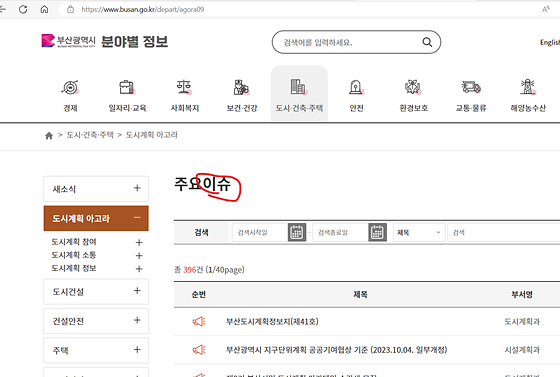The height and width of the screenshot is (377, 560).
Task: Switch language to English
Action: point(550,42)
